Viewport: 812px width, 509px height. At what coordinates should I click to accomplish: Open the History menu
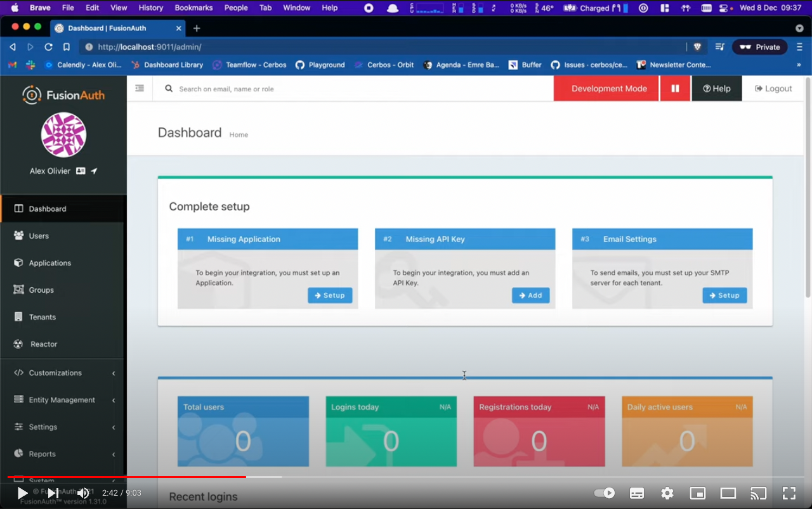pyautogui.click(x=150, y=8)
